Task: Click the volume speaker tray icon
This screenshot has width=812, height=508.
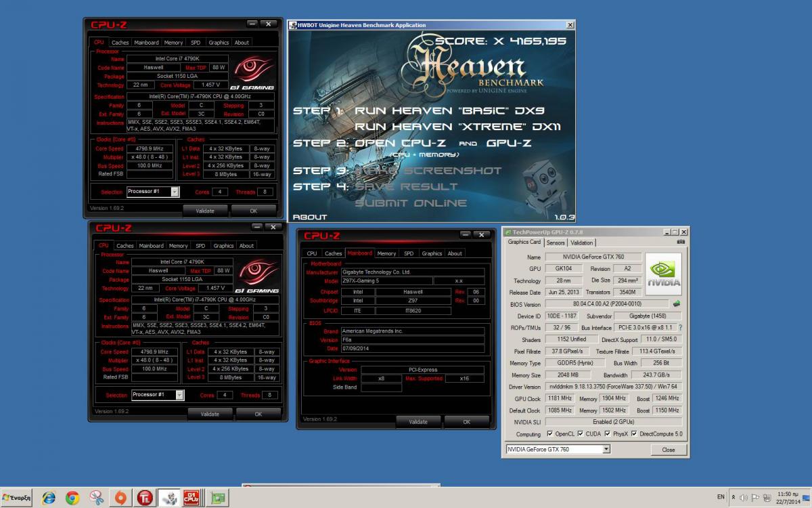Action: tap(743, 497)
